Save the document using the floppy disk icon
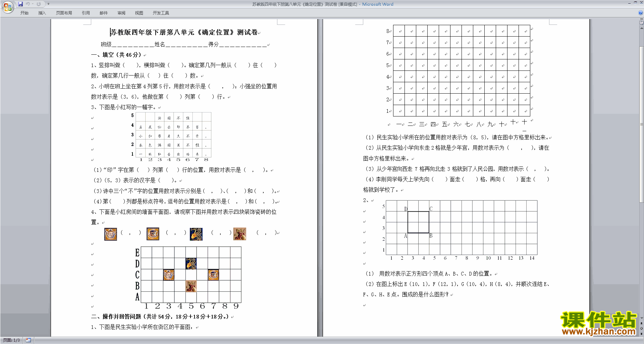The image size is (644, 344). coord(20,4)
